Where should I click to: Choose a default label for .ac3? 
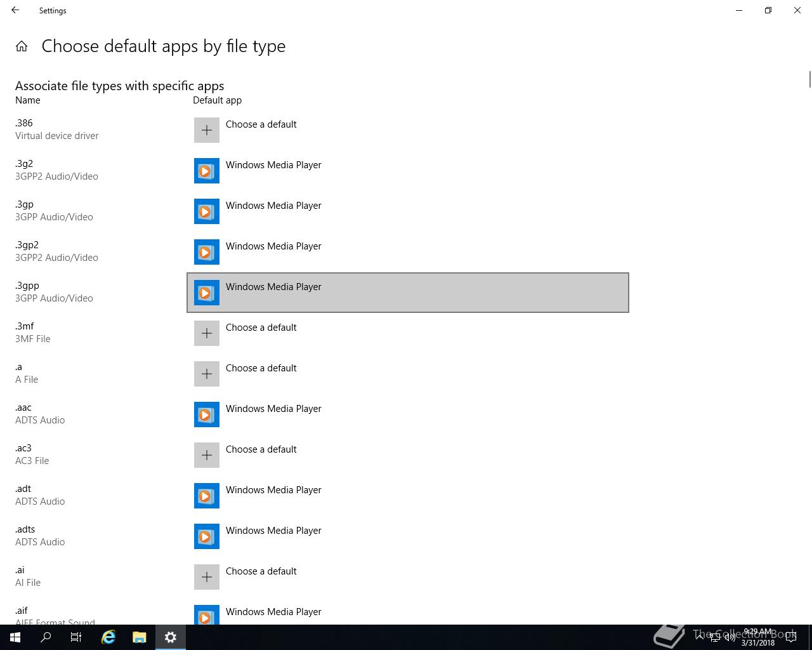tap(261, 449)
